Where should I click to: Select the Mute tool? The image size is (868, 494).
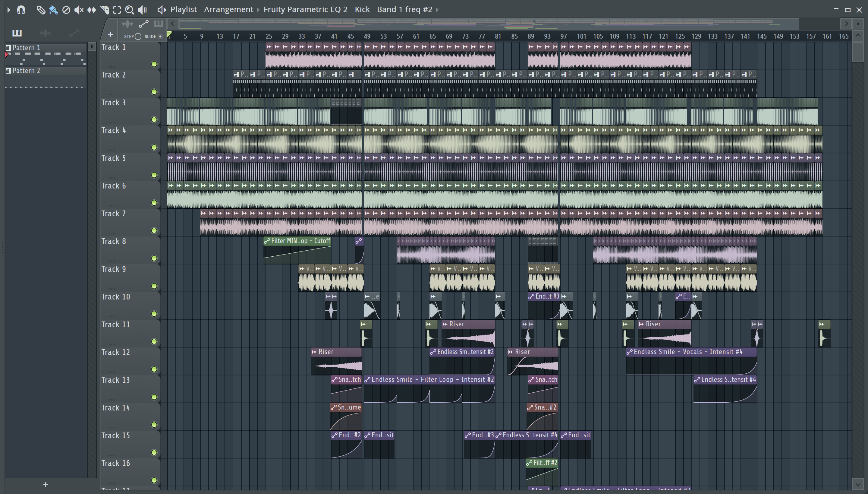[79, 10]
